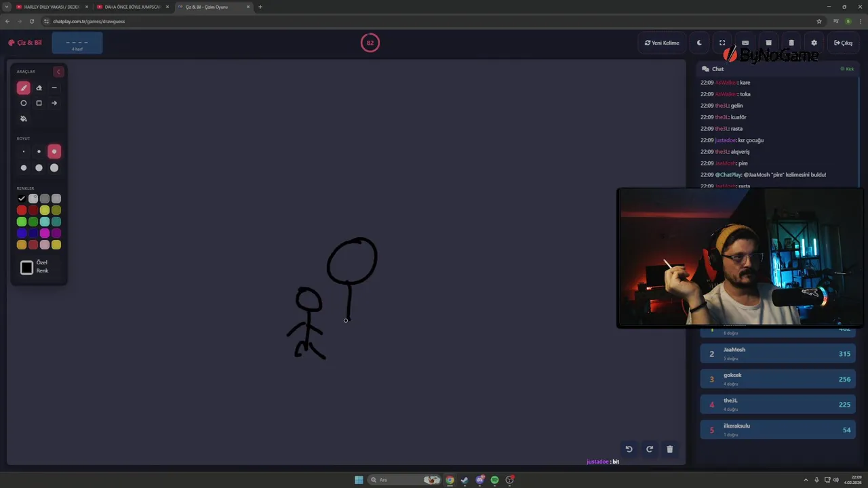Image resolution: width=868 pixels, height=488 pixels.
Task: Clear the canvas with the bottom trash icon
Action: coord(669,449)
